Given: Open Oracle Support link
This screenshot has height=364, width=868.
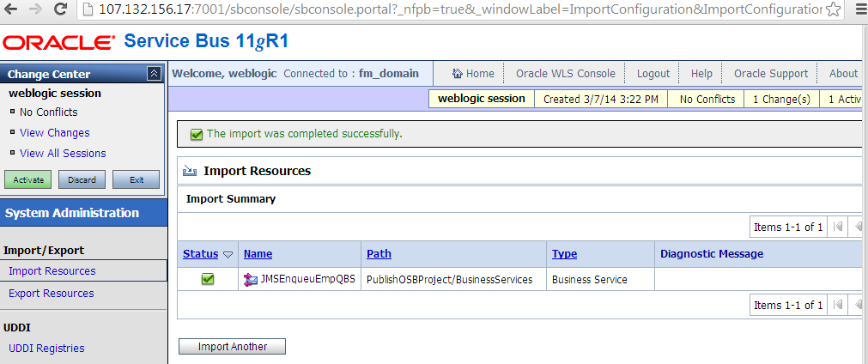Looking at the screenshot, I should tap(771, 74).
